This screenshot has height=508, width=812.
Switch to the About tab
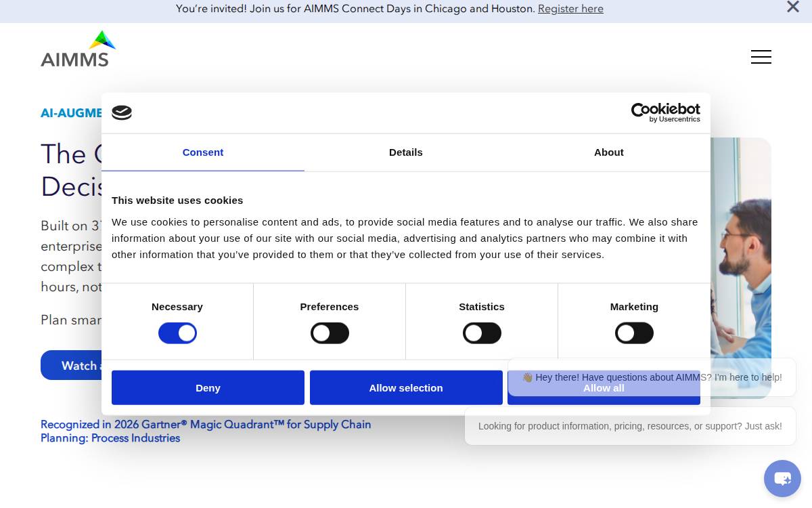(609, 152)
